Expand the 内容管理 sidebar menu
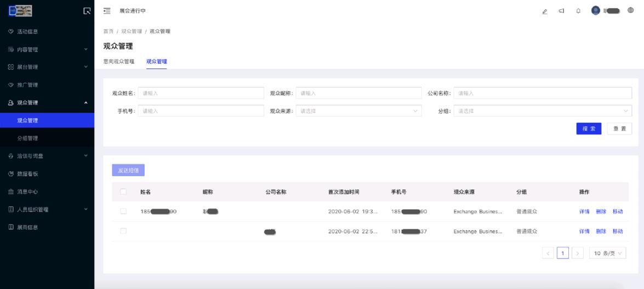This screenshot has height=289, width=644. coord(47,50)
